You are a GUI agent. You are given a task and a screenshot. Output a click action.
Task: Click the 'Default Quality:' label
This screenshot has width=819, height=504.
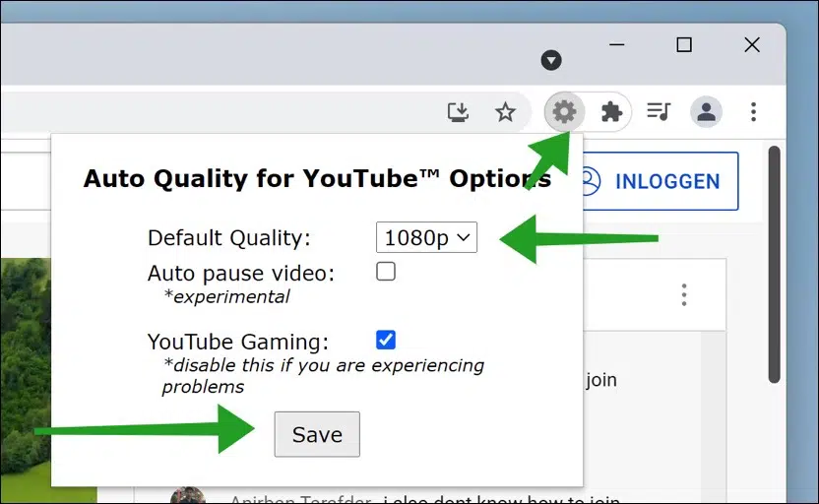tap(228, 238)
